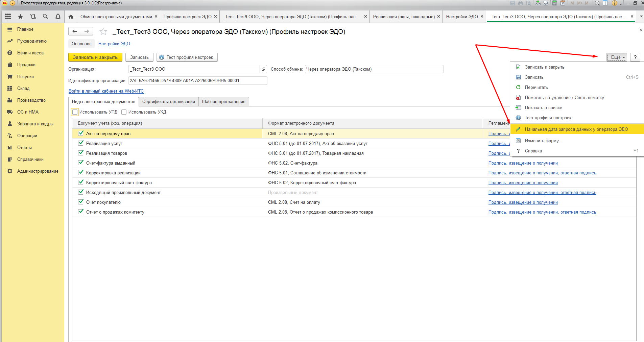
Task: Open the calendar icon in title bar
Action: [x=563, y=3]
